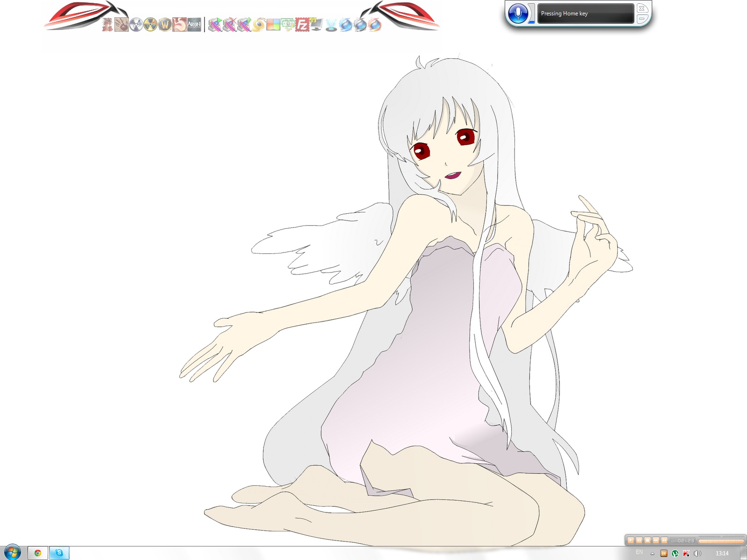
Task: Open the Windows four-color flag dock icon
Action: coord(273,25)
